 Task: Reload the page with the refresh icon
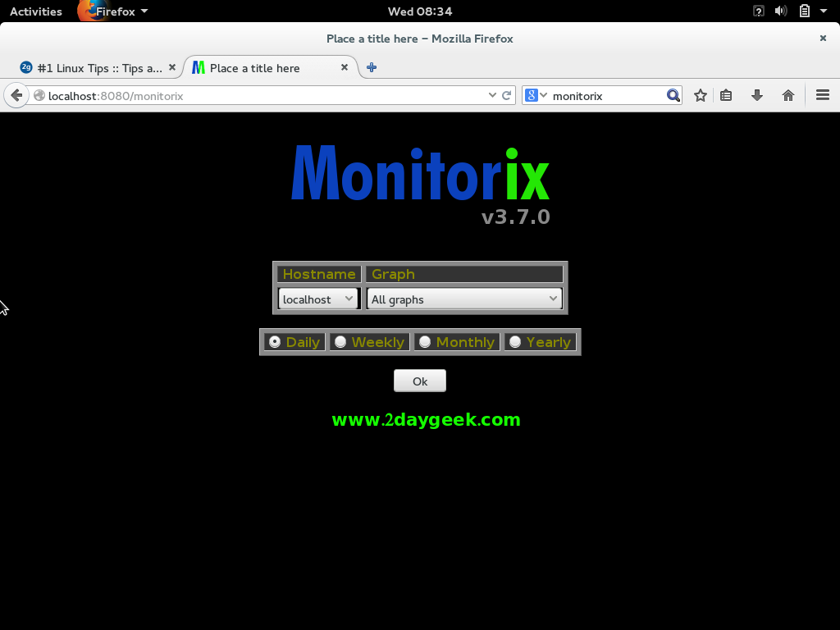tap(506, 95)
